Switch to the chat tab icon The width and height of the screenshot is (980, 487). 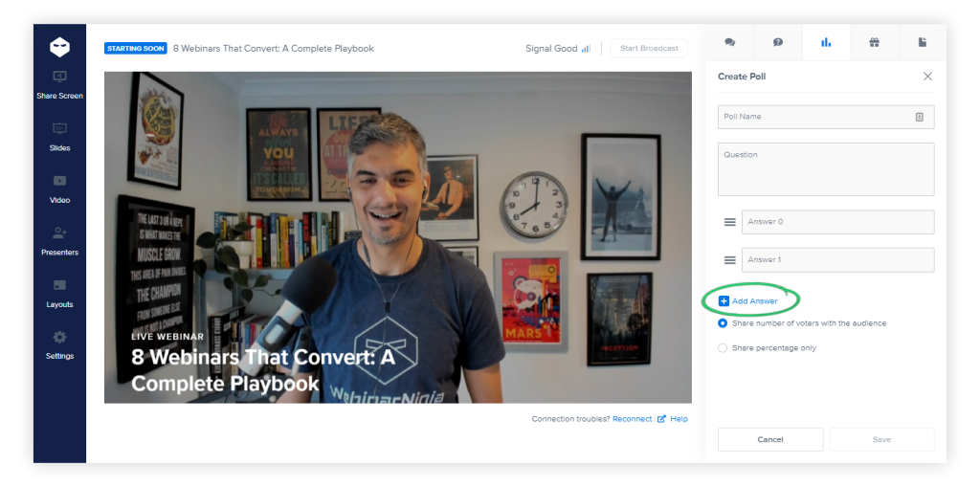[x=729, y=42]
